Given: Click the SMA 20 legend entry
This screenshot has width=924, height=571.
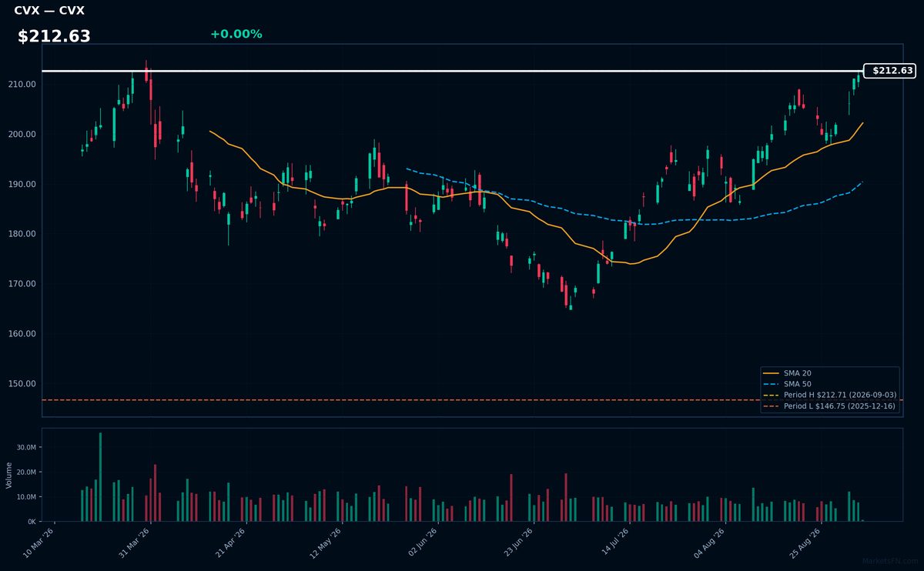Looking at the screenshot, I should click(x=785, y=372).
